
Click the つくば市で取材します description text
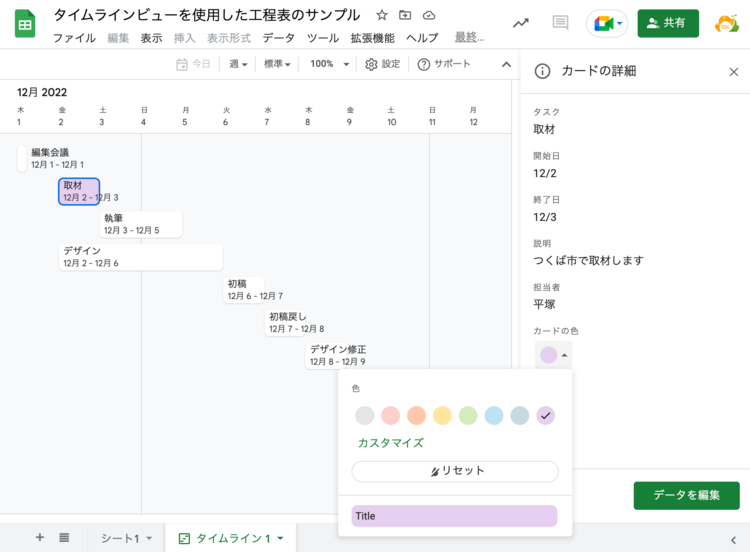[x=588, y=261]
